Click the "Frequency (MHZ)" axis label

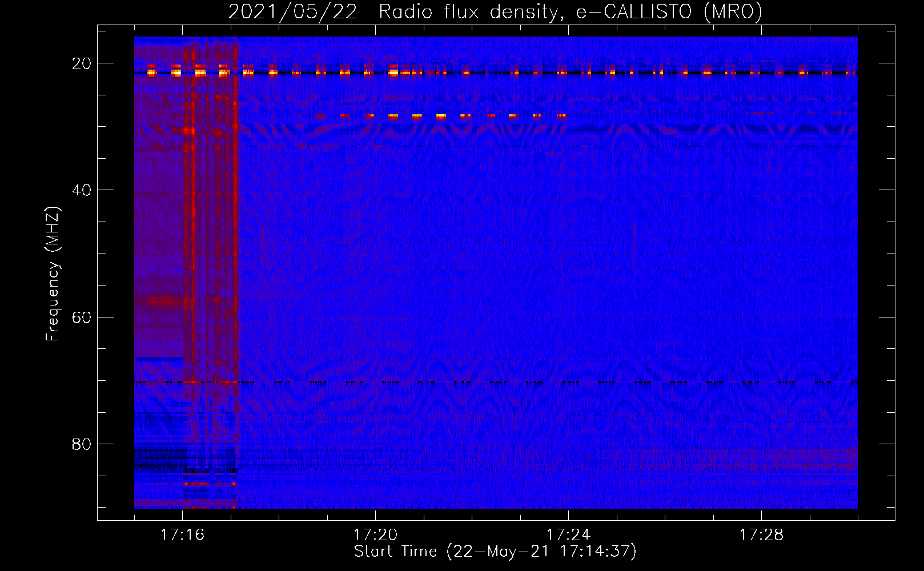coord(53,274)
